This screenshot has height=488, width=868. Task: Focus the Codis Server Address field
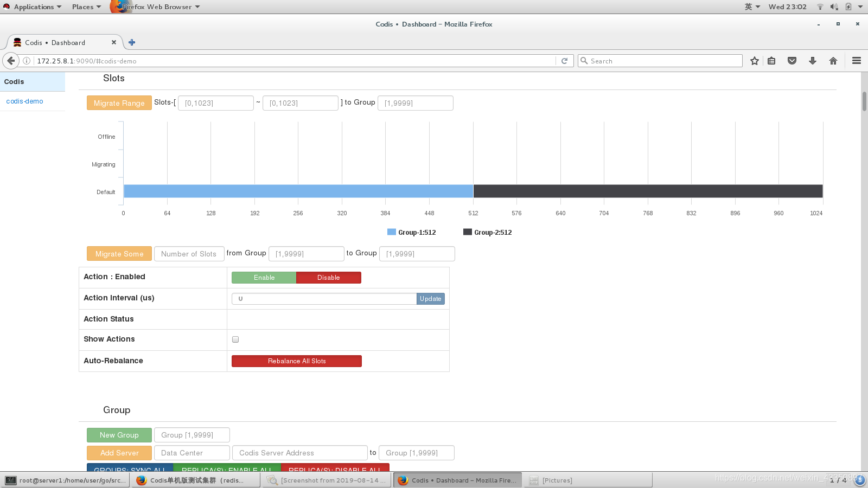(300, 453)
